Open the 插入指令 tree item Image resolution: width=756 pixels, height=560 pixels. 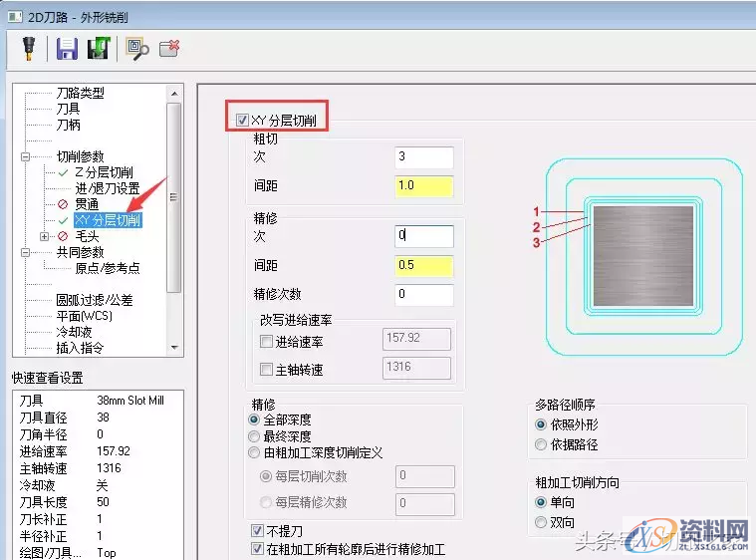(x=80, y=348)
